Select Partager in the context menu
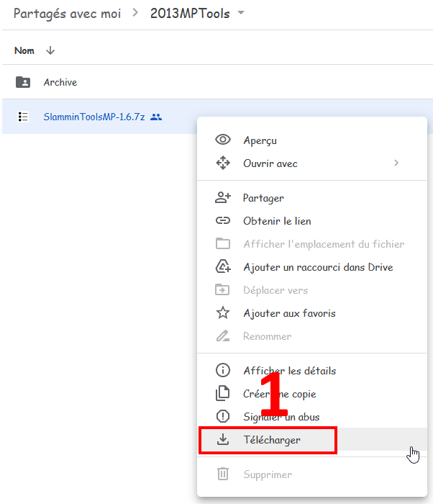The height and width of the screenshot is (504, 433). (x=263, y=198)
